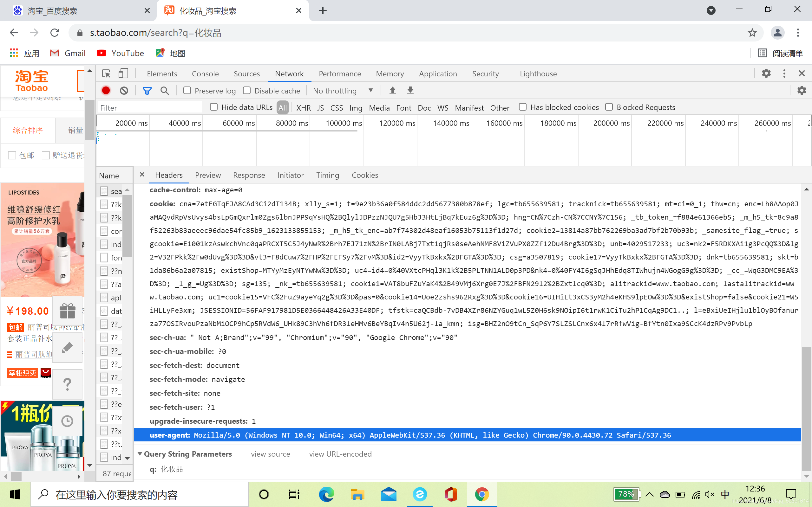Click the red record network log button
This screenshot has width=812, height=507.
pos(106,91)
